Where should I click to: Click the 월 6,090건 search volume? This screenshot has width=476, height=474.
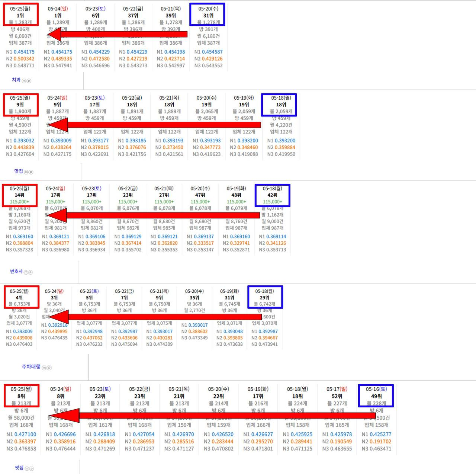click(20, 36)
